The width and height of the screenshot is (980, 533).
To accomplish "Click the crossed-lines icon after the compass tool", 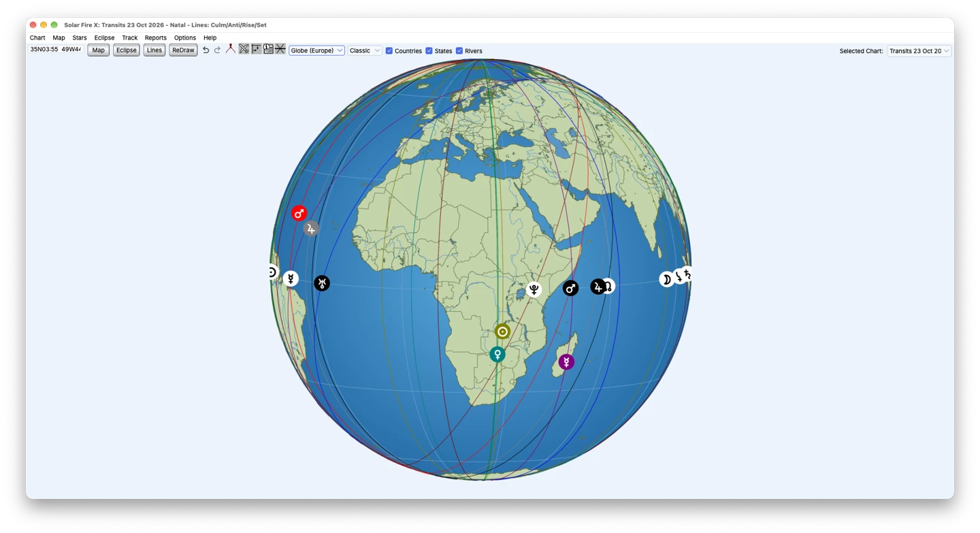I will point(244,49).
